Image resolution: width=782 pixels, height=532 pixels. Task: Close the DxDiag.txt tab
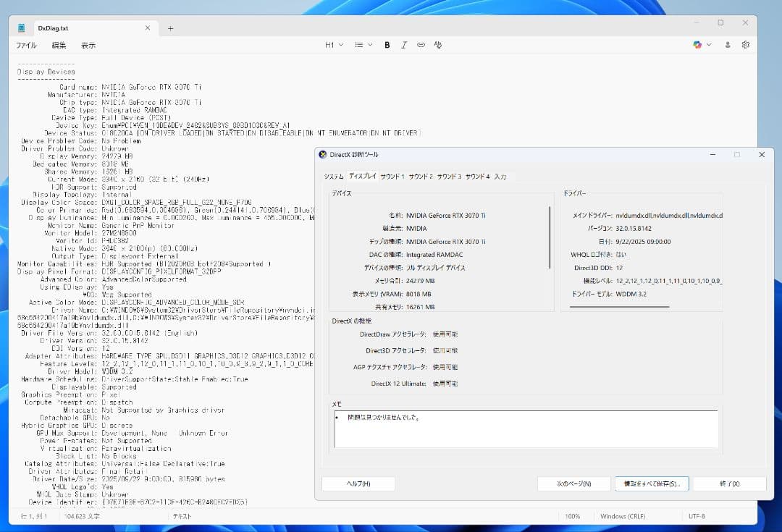pyautogui.click(x=148, y=28)
